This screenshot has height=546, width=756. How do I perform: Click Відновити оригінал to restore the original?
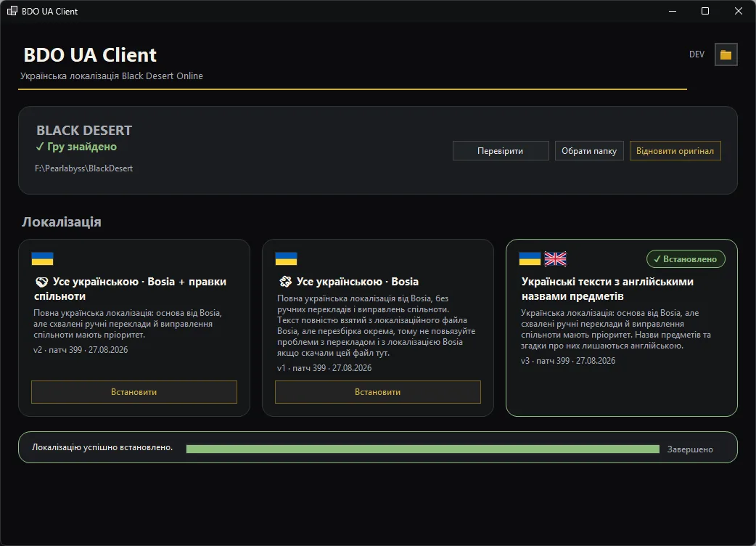click(675, 151)
